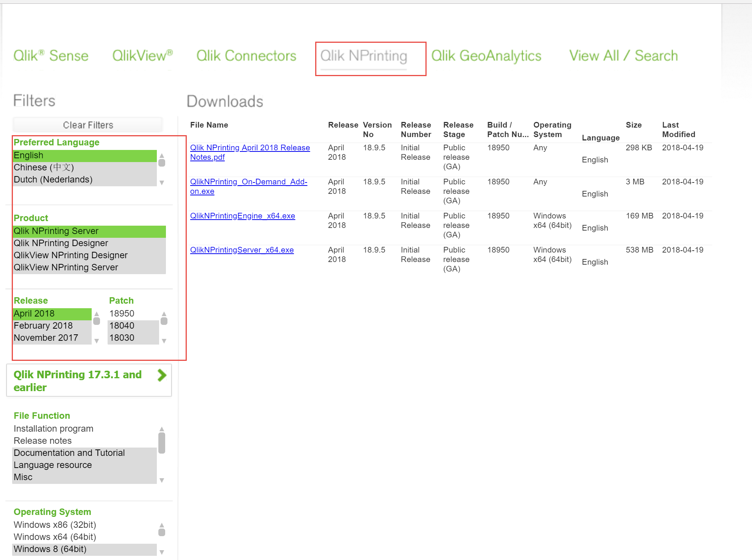Filter by Windows x86 (32bit) OS
The image size is (752, 560).
(85, 525)
